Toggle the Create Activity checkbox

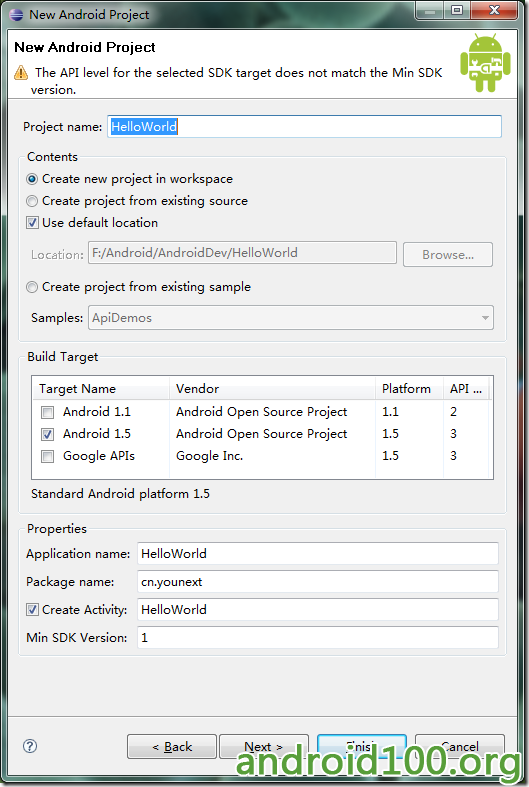pyautogui.click(x=33, y=609)
